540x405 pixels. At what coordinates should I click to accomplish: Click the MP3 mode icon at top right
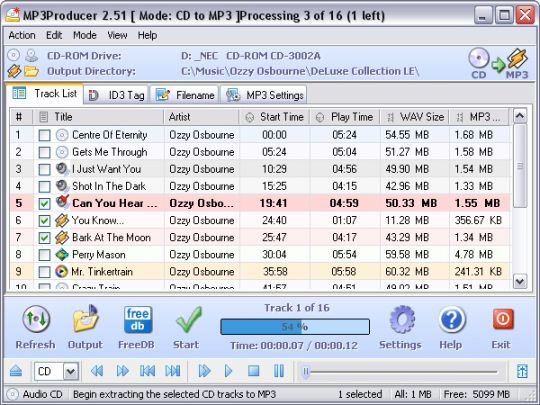click(x=517, y=59)
